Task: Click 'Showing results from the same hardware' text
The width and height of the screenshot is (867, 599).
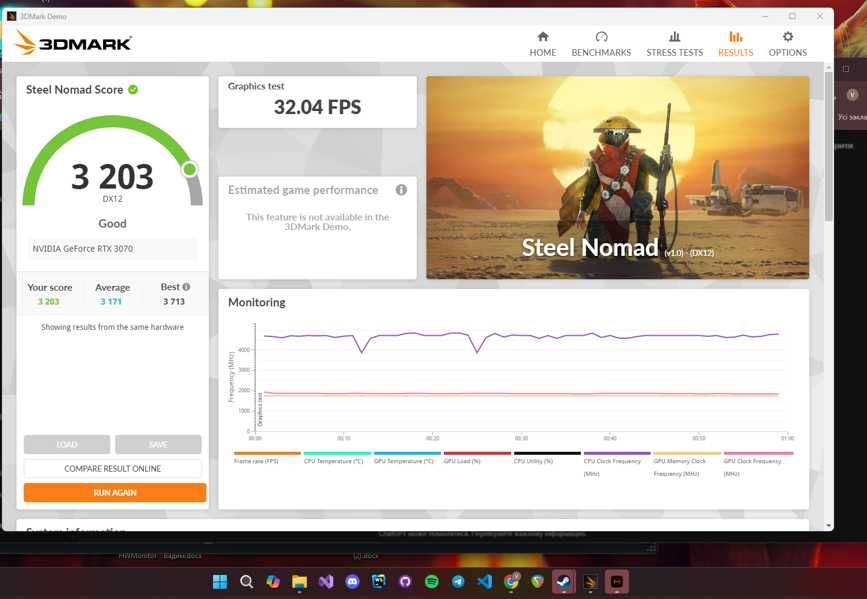Action: 112,327
